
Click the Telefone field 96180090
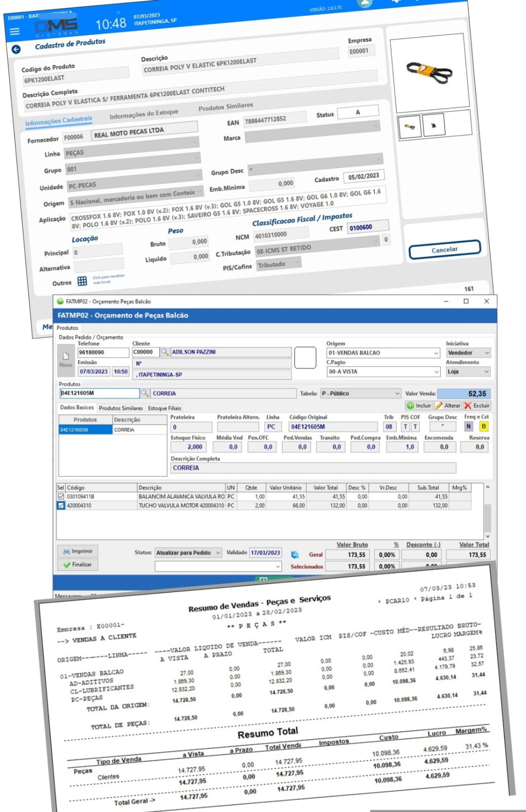(x=103, y=352)
